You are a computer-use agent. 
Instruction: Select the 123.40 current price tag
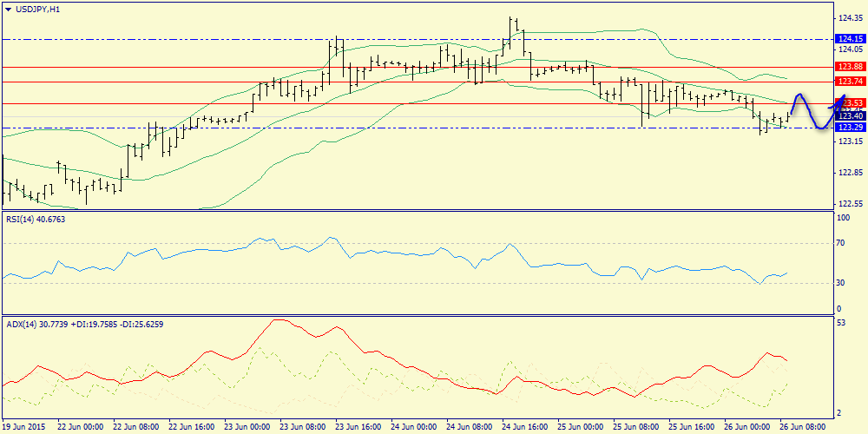coord(848,115)
